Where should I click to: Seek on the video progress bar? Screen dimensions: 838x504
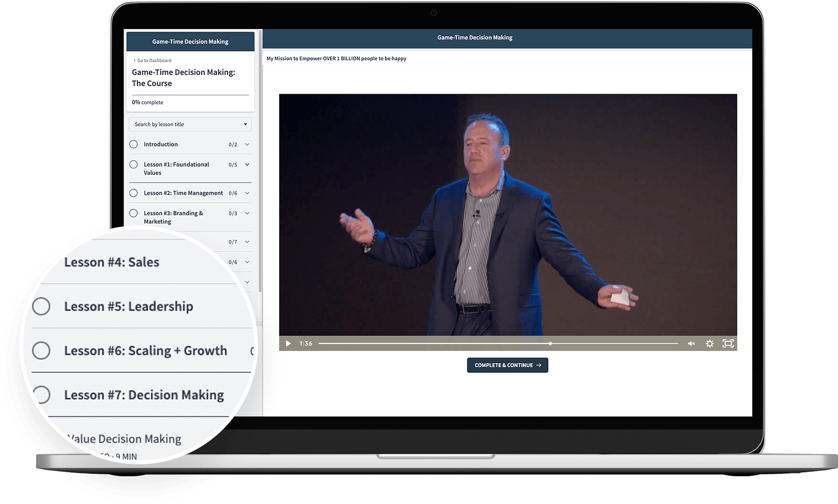tap(498, 343)
